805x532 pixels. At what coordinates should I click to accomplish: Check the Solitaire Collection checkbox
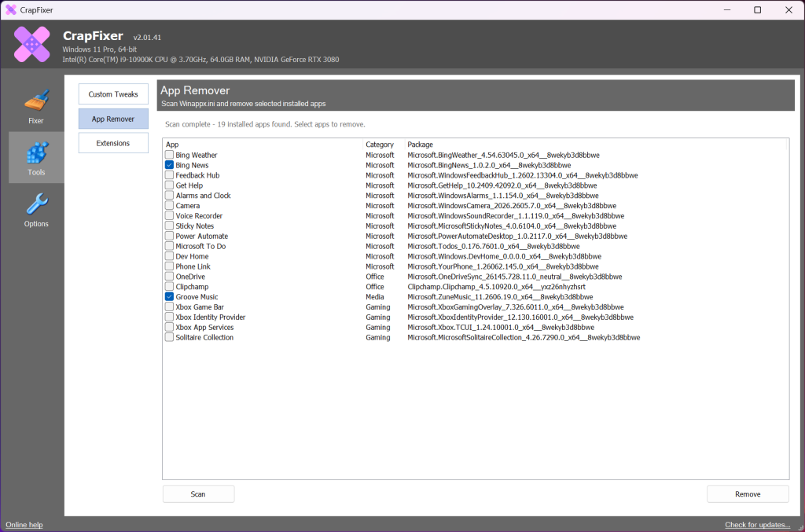pos(169,337)
